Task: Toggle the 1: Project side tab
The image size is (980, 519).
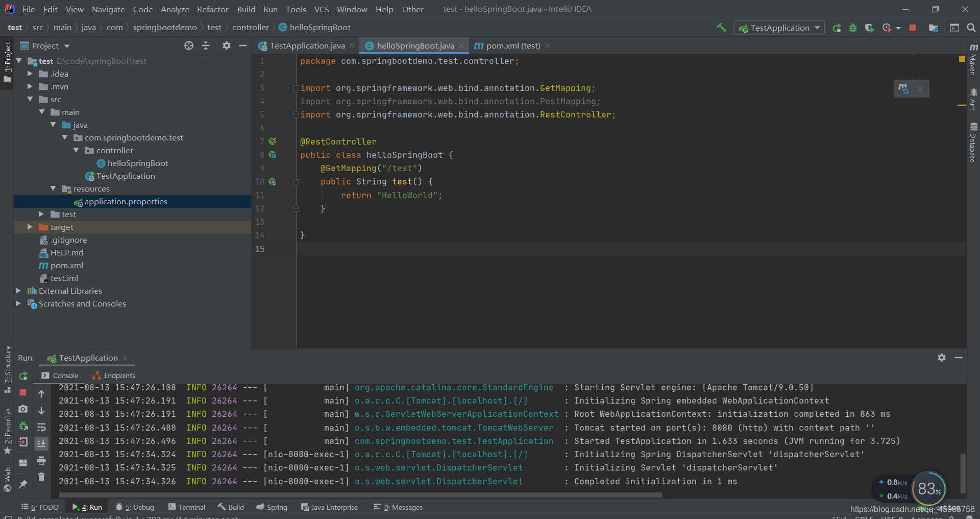Action: (x=7, y=62)
